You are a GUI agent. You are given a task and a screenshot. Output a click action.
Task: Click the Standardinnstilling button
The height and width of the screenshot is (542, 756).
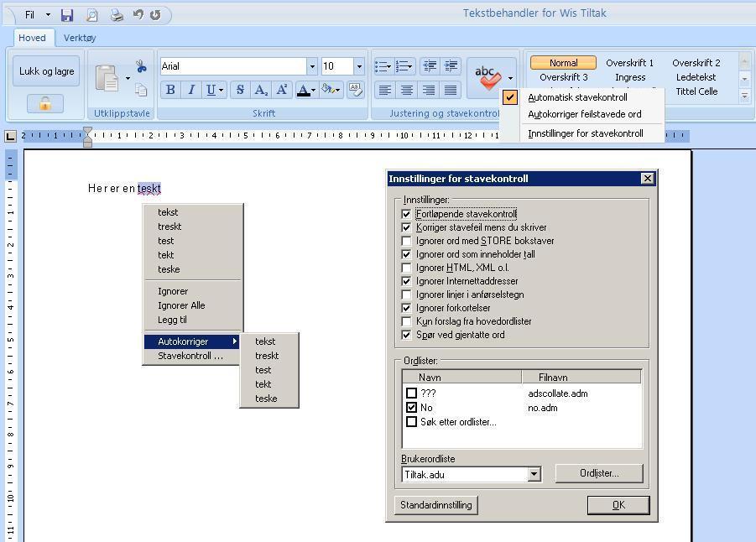click(435, 505)
